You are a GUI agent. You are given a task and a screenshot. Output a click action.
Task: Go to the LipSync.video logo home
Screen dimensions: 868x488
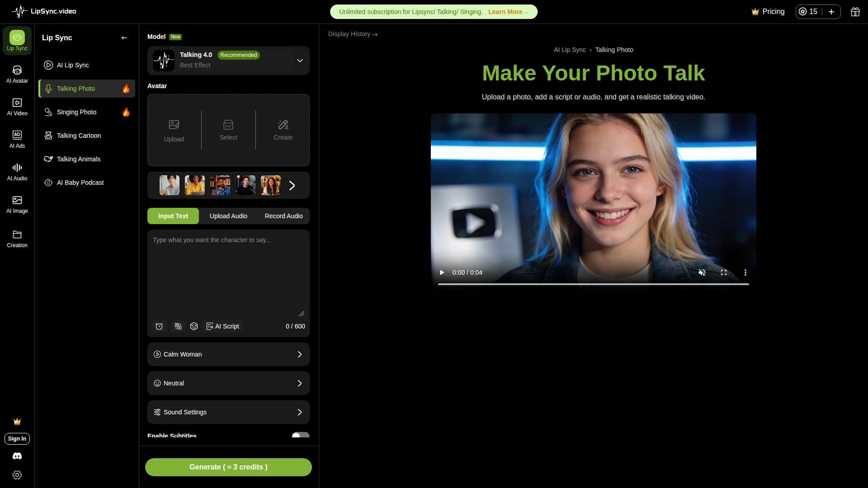[x=44, y=11]
